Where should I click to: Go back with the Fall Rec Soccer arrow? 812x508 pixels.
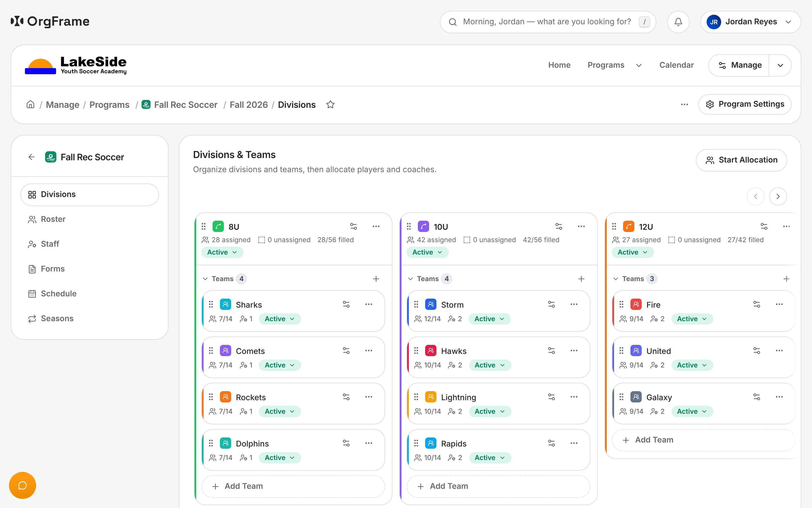click(x=32, y=157)
